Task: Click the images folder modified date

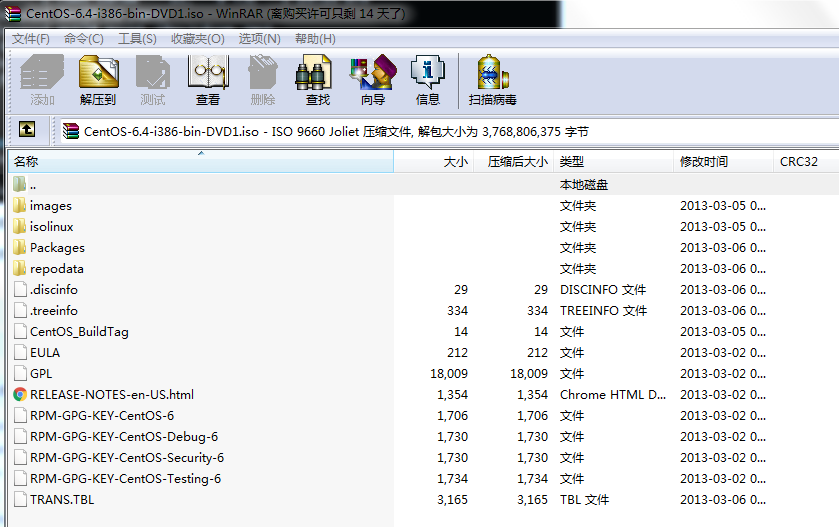Action: coord(723,206)
